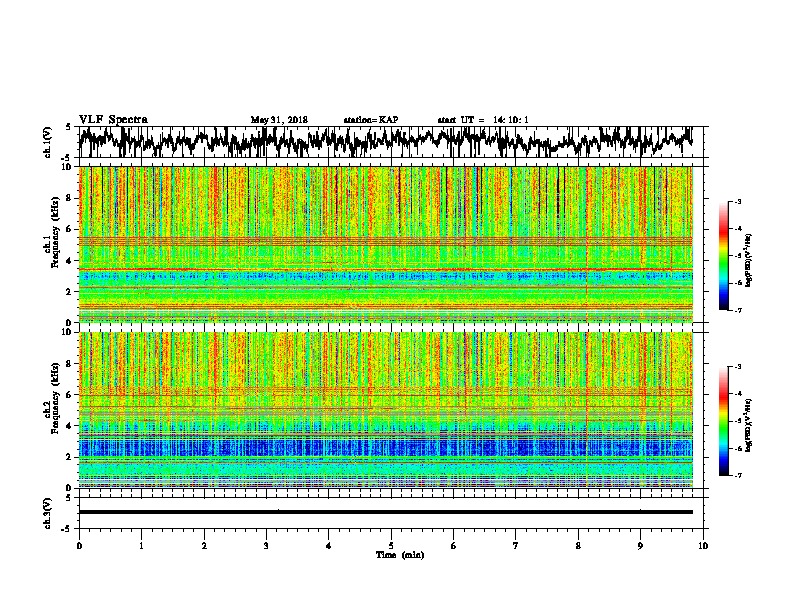The width and height of the screenshot is (792, 612).
Task: Select the date text 'May 31, 2018'
Action: click(x=279, y=120)
